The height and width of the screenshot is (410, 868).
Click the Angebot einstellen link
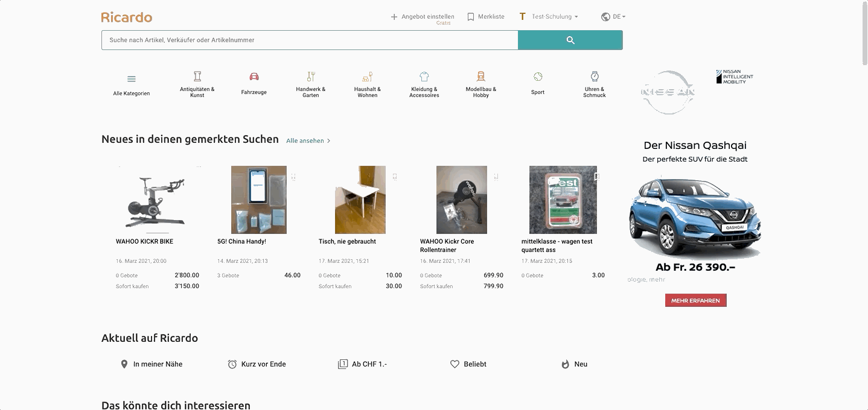(x=428, y=17)
